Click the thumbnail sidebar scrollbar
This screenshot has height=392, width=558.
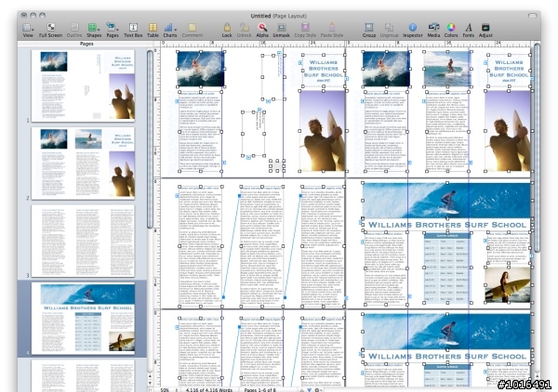(x=150, y=138)
